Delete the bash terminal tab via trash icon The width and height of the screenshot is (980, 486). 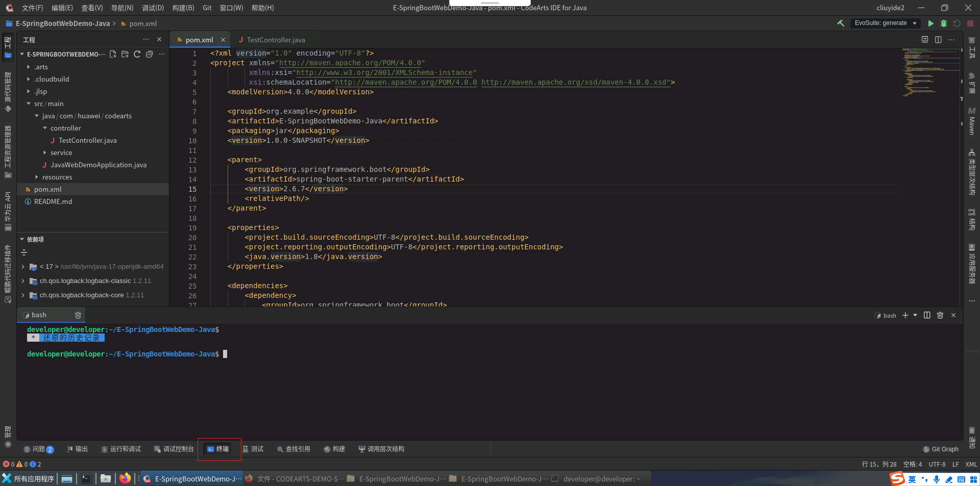[x=78, y=315]
